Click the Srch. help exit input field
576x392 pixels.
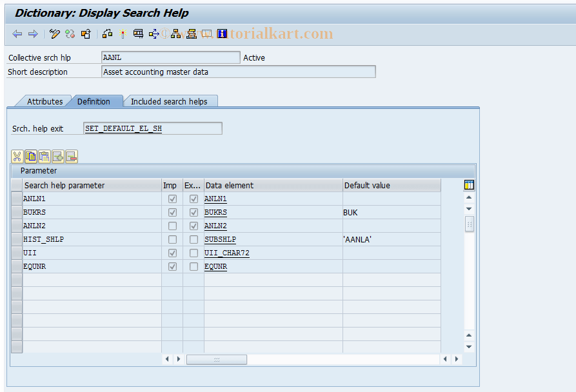click(152, 128)
